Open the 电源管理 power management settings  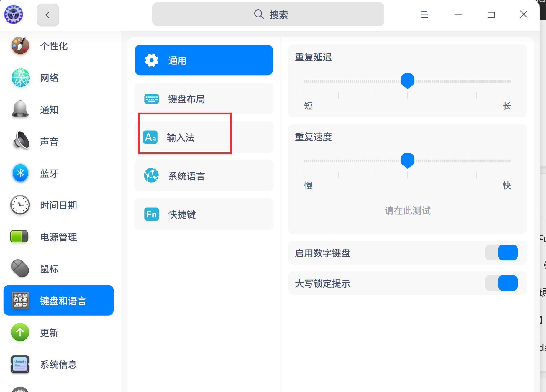click(x=58, y=237)
